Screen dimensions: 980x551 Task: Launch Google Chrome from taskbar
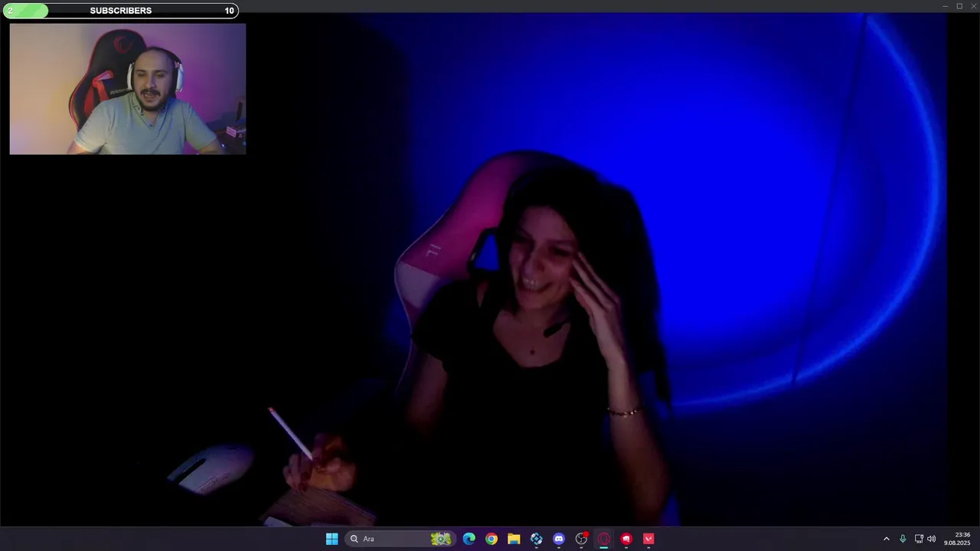(x=492, y=539)
